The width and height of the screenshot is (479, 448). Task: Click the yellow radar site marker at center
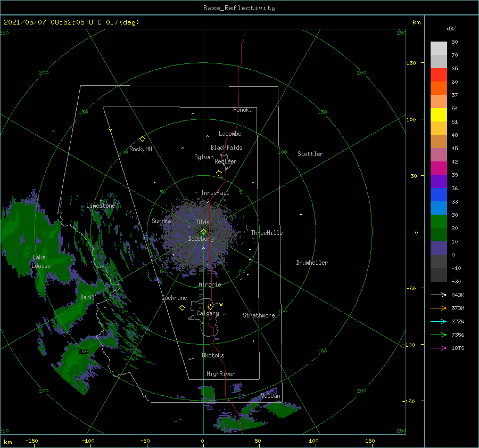click(203, 232)
